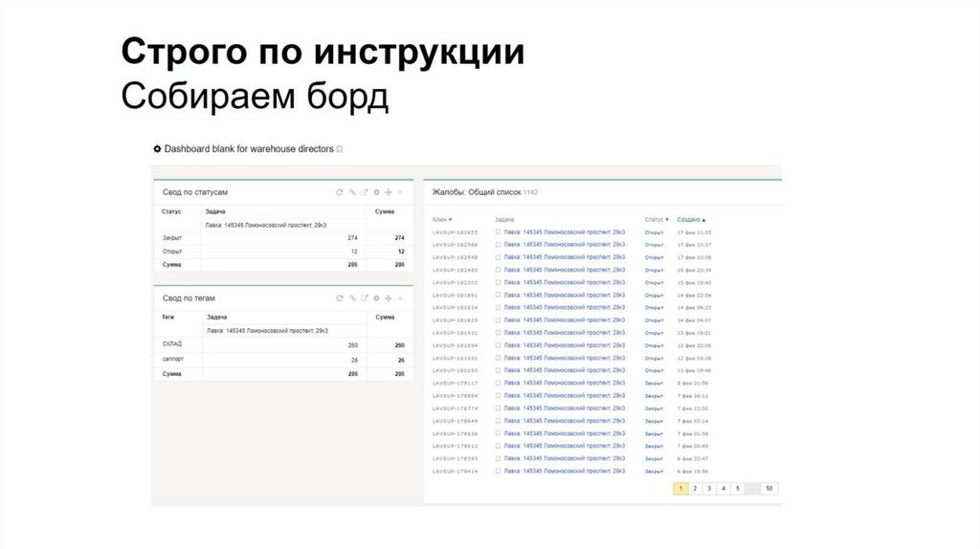Open Свод по статусам in new window

click(365, 192)
